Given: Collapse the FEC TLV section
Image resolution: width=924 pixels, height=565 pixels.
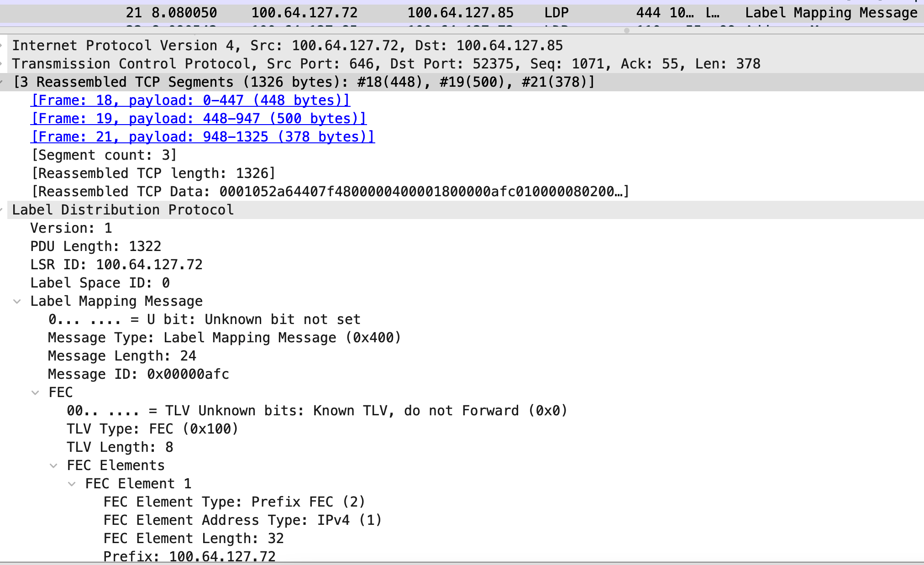Looking at the screenshot, I should [35, 392].
